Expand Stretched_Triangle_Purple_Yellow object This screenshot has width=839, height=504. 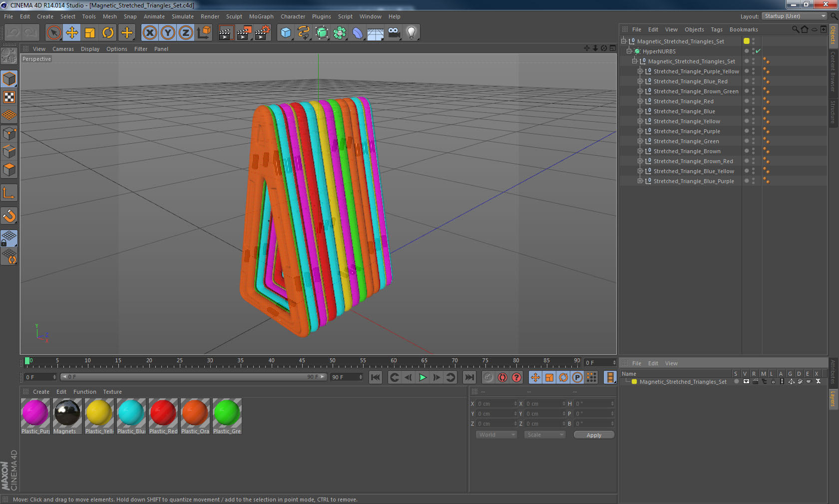coord(640,71)
